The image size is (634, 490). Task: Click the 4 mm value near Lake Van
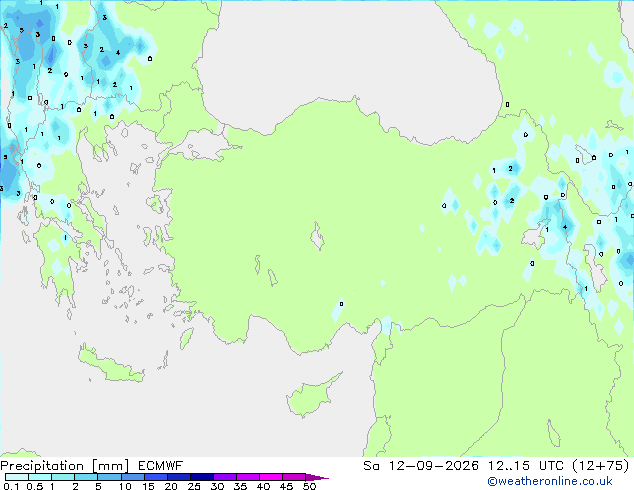click(x=565, y=227)
